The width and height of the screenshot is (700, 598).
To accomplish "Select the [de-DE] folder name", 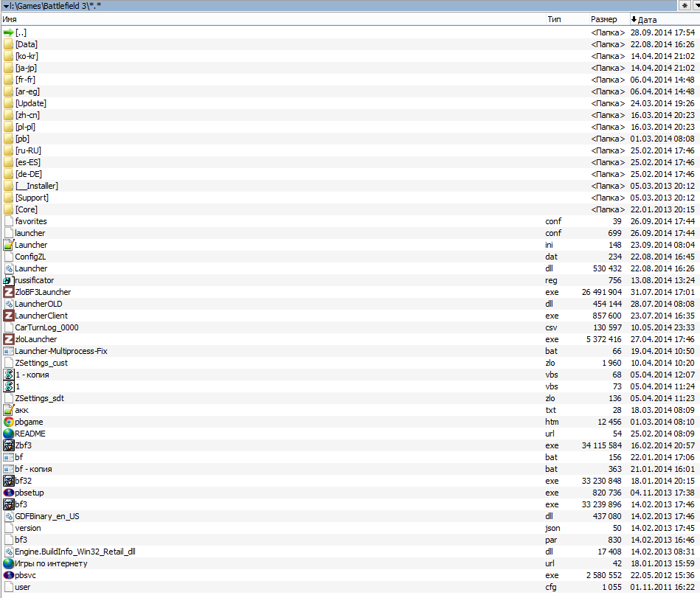I will pos(29,174).
